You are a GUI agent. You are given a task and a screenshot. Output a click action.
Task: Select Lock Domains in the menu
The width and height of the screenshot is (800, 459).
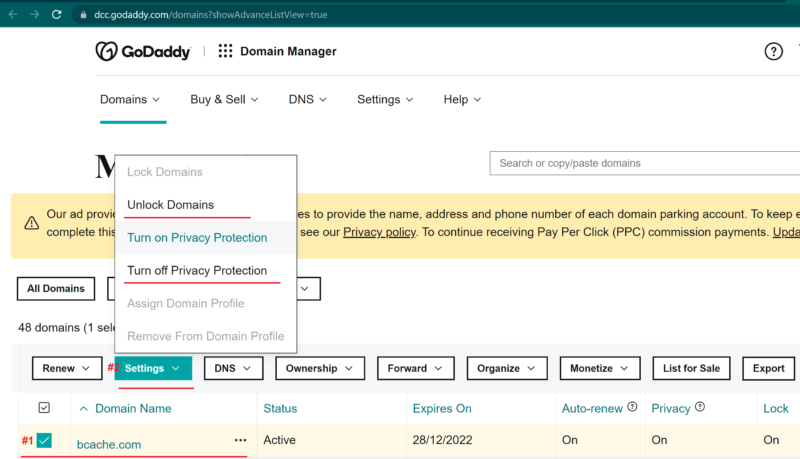tap(165, 172)
